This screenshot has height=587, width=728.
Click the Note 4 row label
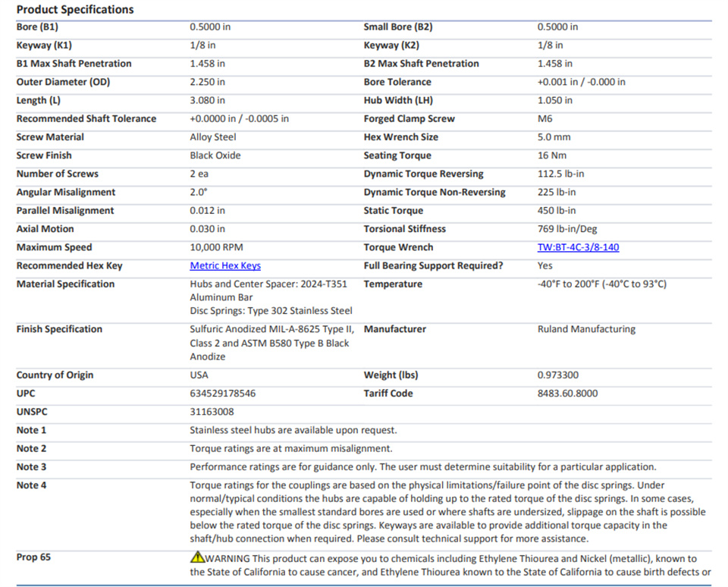click(31, 485)
